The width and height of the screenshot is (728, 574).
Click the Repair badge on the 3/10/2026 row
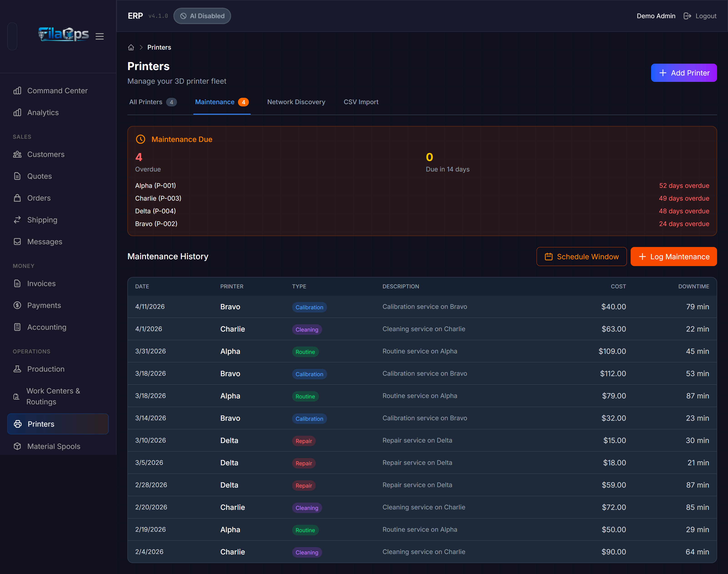304,441
